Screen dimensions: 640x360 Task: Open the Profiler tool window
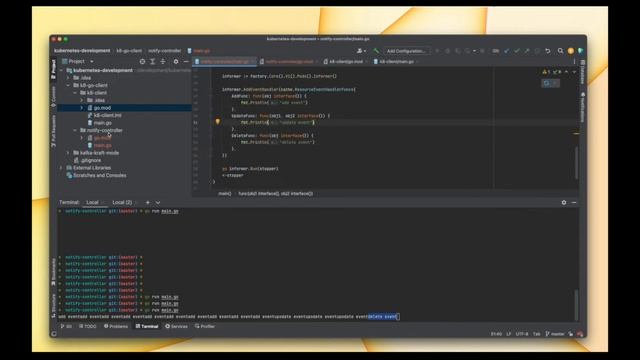tap(205, 327)
